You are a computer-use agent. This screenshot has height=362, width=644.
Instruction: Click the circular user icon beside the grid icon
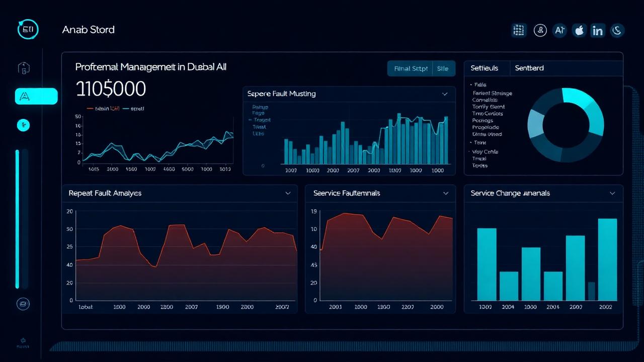click(x=540, y=30)
